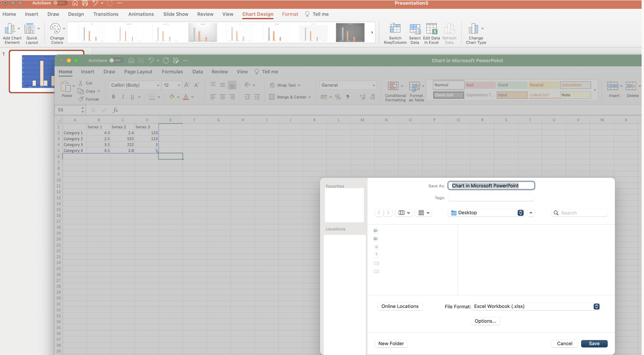
Task: Open the File Format dropdown
Action: click(536, 306)
